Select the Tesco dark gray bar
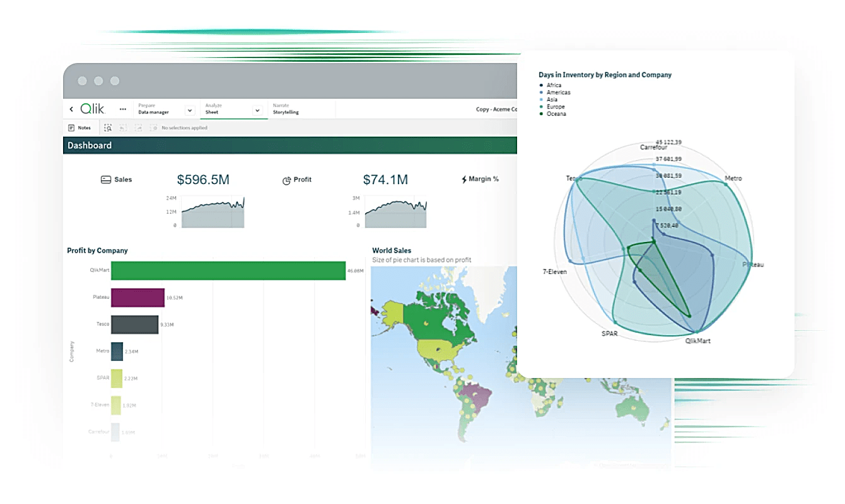845x504 pixels. click(x=134, y=324)
